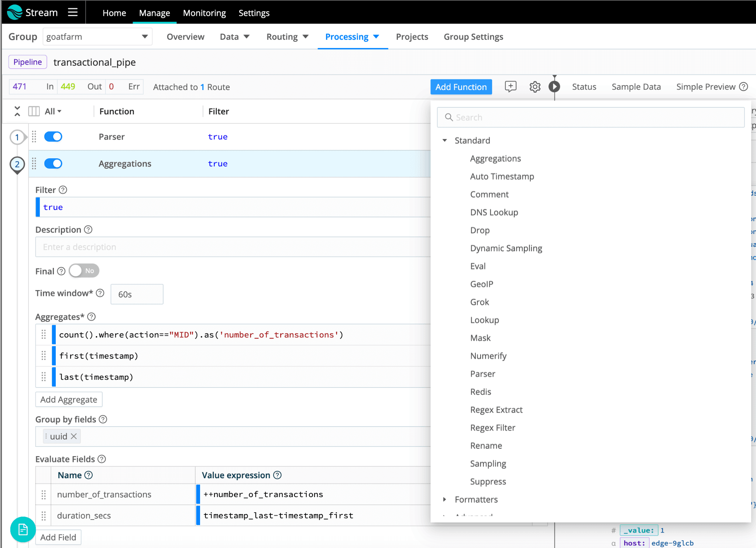This screenshot has width=756, height=548.
Task: Switch to the Monitoring tab
Action: [x=204, y=13]
